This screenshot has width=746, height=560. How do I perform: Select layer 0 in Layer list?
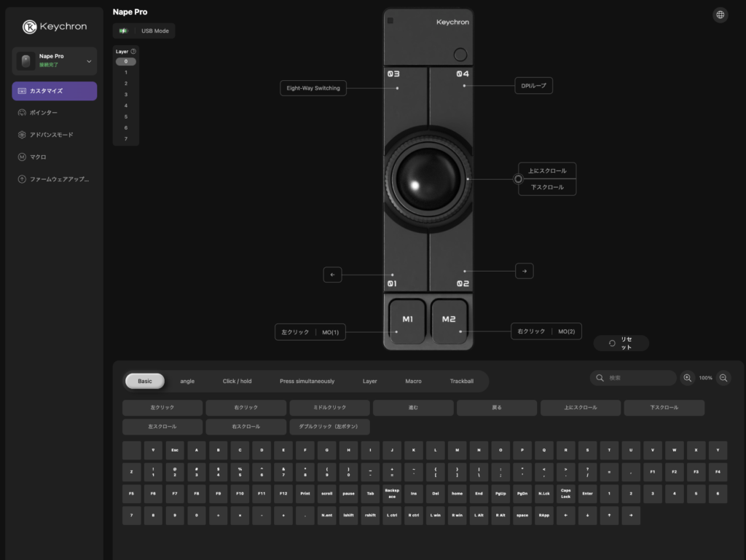pyautogui.click(x=125, y=62)
